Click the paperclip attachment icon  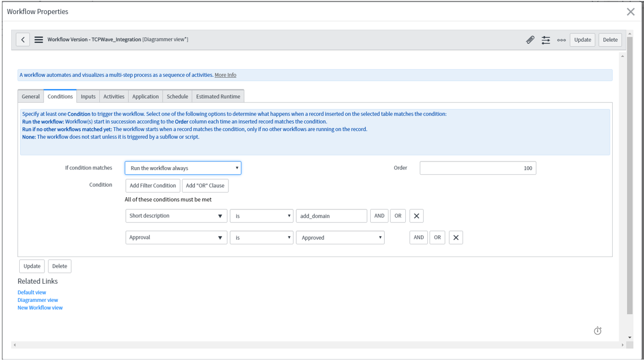click(x=530, y=40)
